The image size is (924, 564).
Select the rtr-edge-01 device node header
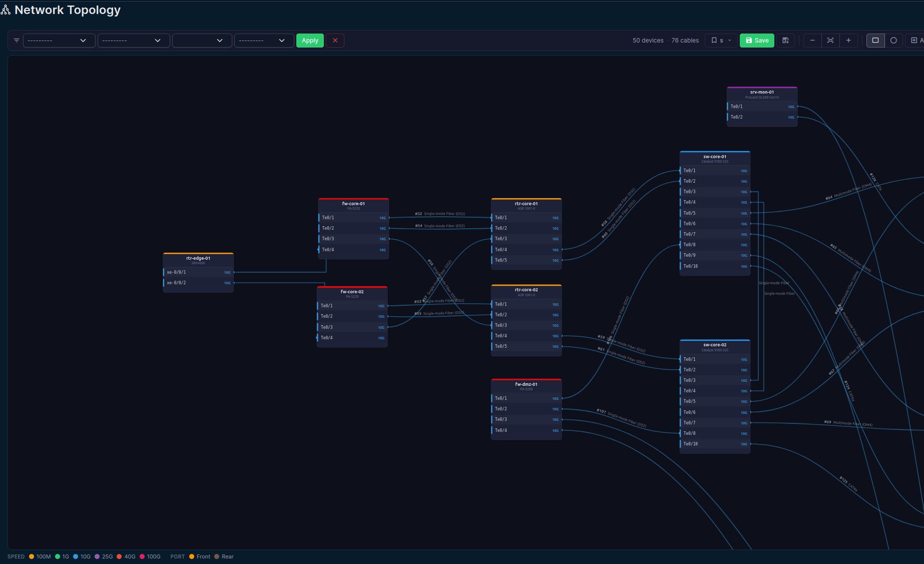point(198,260)
